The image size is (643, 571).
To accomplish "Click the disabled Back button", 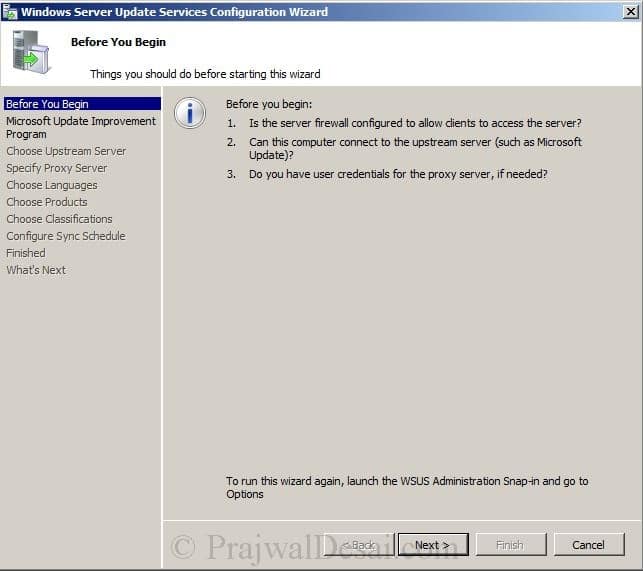I will (359, 545).
